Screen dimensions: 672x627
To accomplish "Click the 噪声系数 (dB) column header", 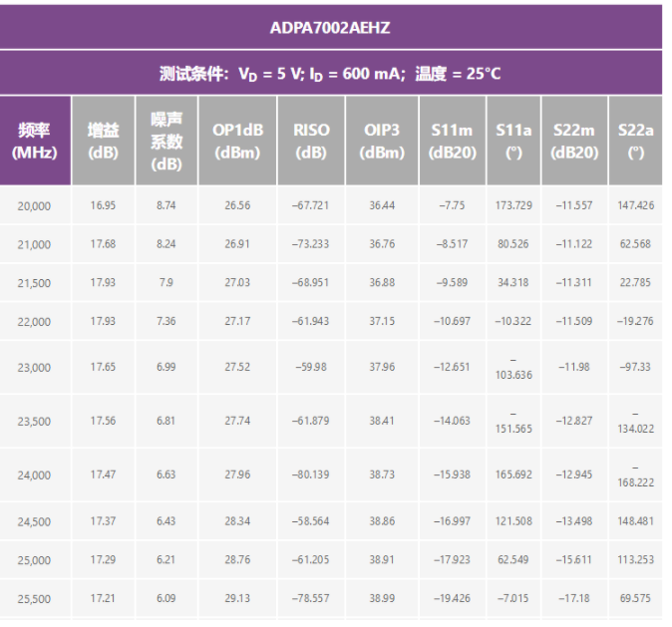I will click(167, 141).
